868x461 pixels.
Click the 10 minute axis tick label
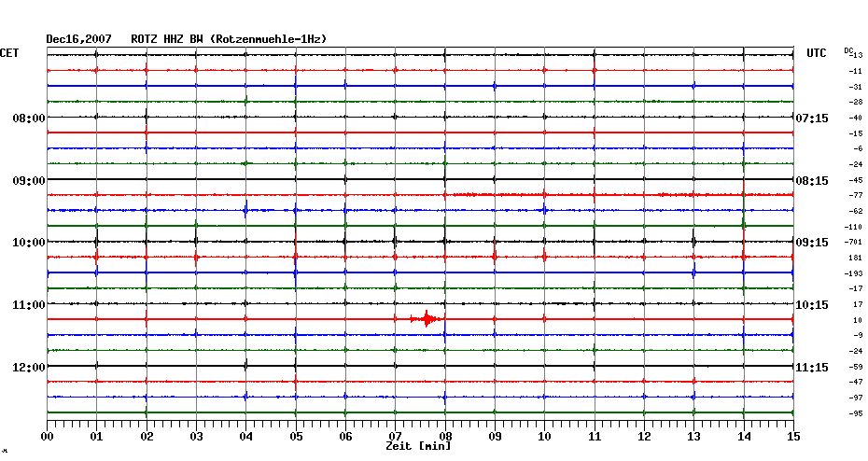545,437
